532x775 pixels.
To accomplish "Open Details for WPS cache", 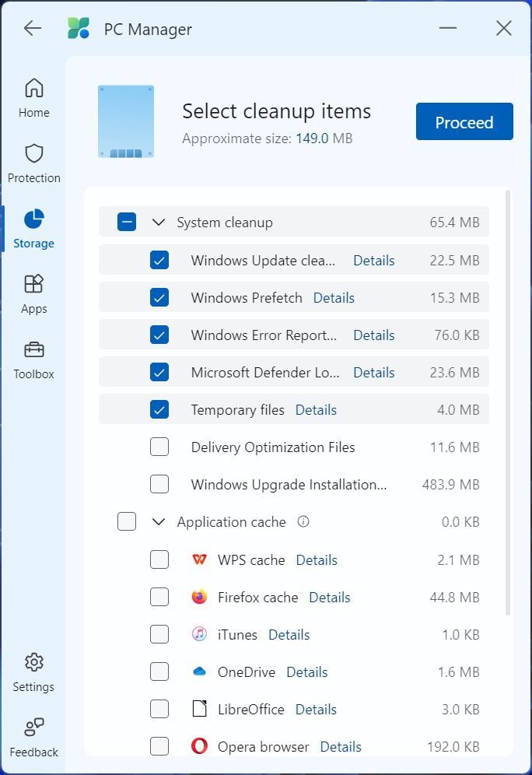I will 317,560.
